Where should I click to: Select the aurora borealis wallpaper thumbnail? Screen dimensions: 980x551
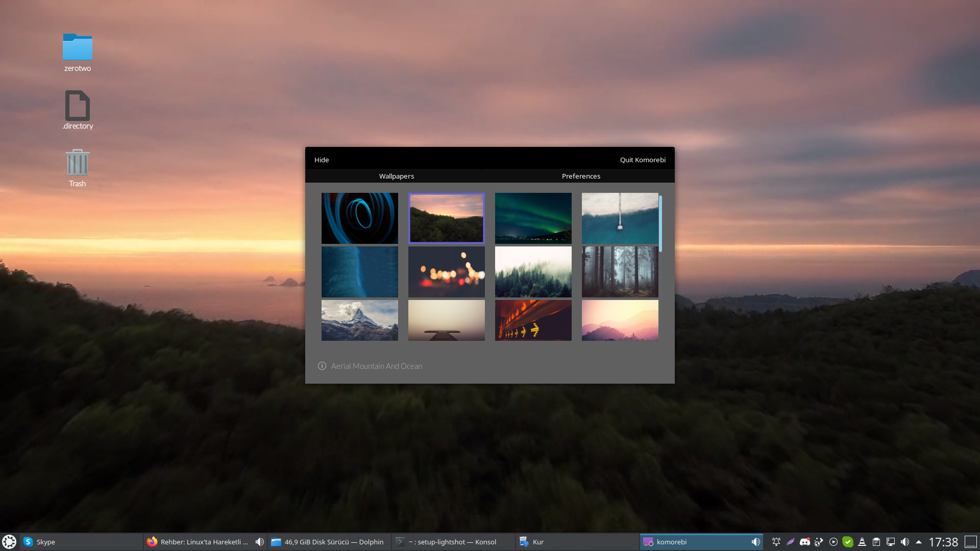click(x=533, y=218)
